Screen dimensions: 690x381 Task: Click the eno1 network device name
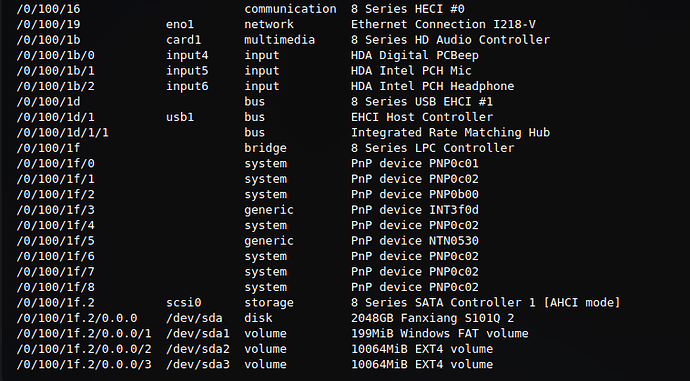click(180, 24)
